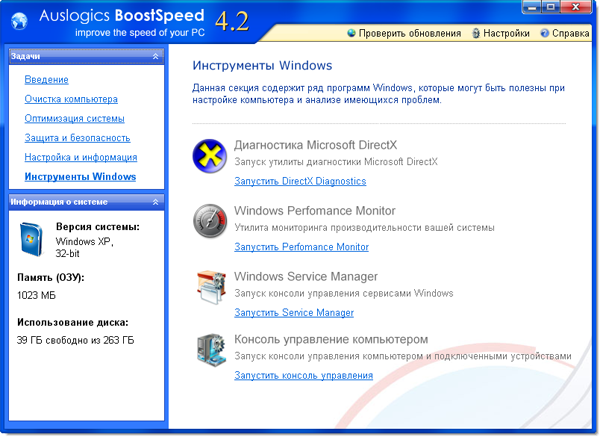Screen dimensions: 600x437
Task: Go to the Введение section
Action: (x=47, y=80)
